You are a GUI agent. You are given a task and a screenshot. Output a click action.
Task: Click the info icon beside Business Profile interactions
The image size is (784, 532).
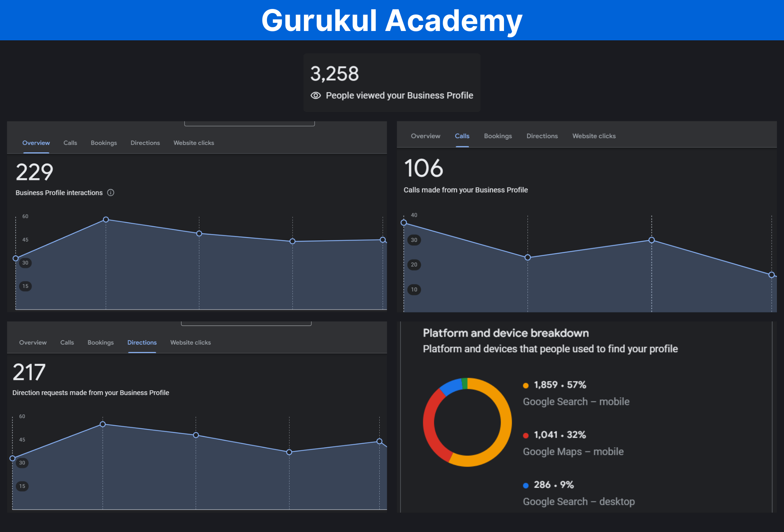pyautogui.click(x=111, y=193)
